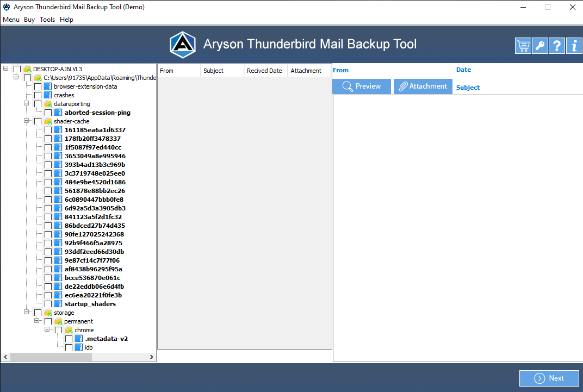This screenshot has height=392, width=583.
Task: Collapse the C:\Users\91735 profile path node
Action: pyautogui.click(x=16, y=77)
